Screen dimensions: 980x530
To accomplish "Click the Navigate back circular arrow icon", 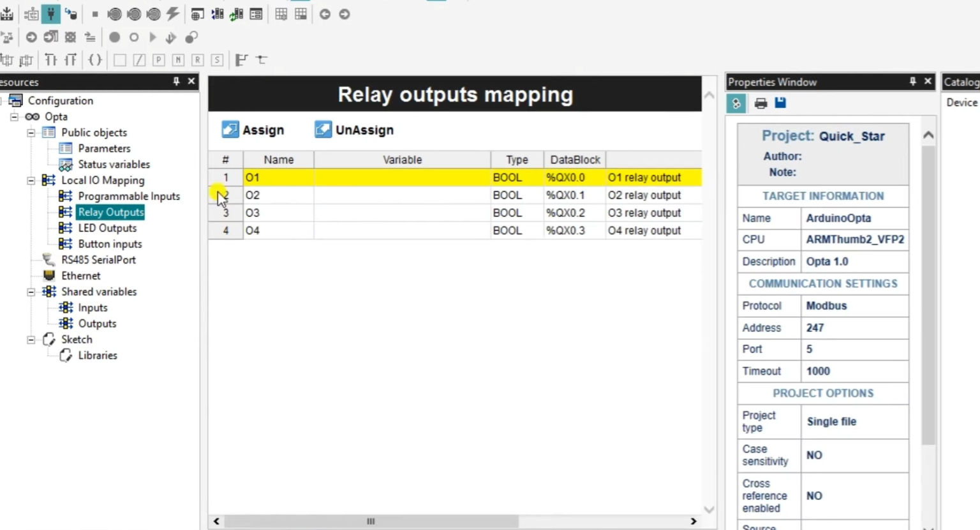I will 325,14.
